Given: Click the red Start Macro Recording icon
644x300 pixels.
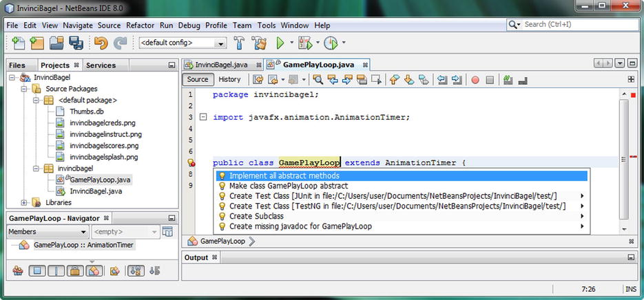Looking at the screenshot, I should (x=475, y=80).
